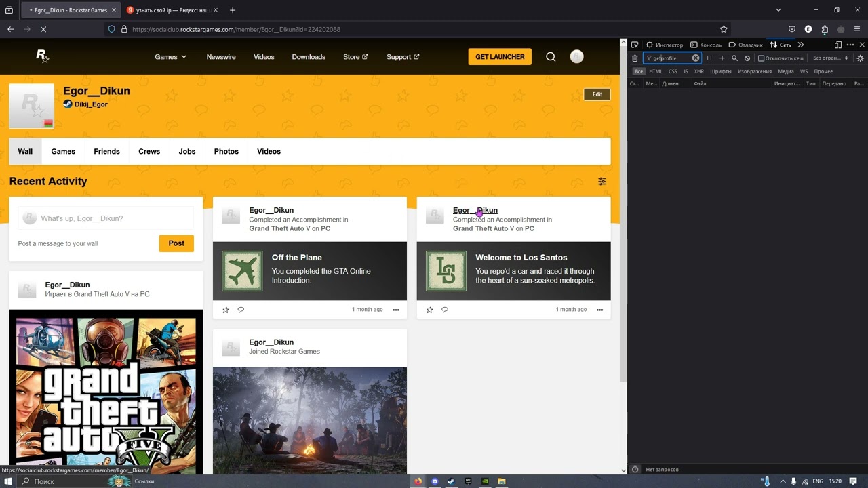868x488 pixels.
Task: Open network search magnifier in devtools
Action: point(734,58)
